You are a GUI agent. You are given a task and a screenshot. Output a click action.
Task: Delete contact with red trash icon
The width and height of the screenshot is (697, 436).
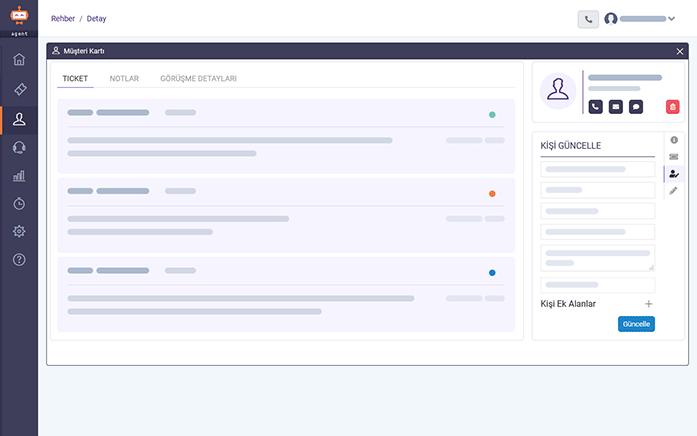coord(673,107)
